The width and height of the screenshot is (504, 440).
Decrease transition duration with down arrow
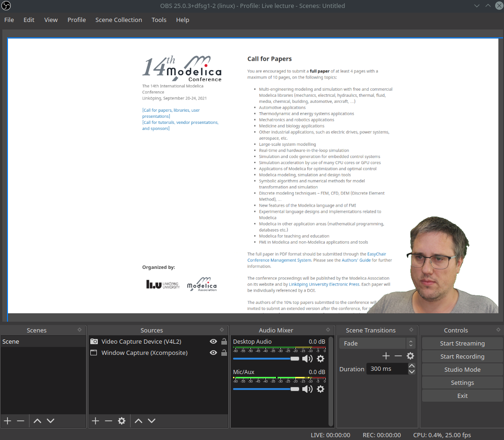pos(412,372)
